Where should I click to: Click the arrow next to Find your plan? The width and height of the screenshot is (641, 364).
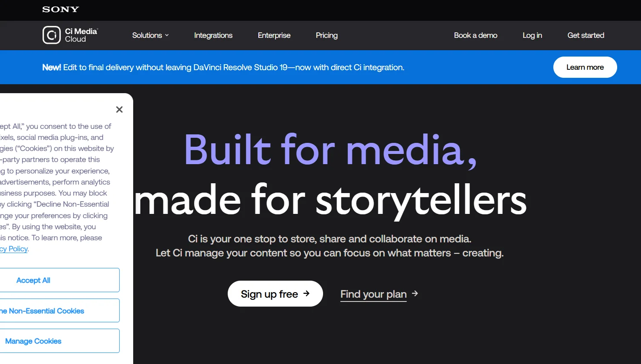pos(415,293)
